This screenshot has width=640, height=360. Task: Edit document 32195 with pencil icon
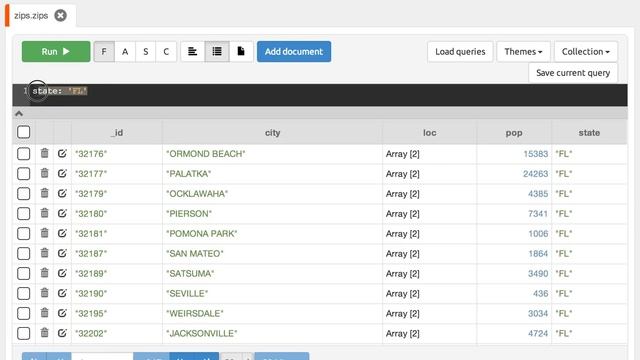(x=62, y=313)
